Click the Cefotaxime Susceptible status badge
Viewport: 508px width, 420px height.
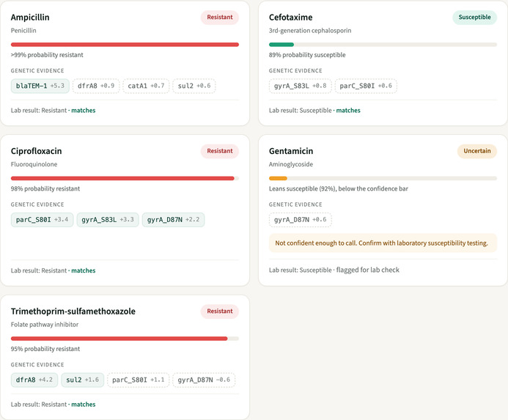pyautogui.click(x=474, y=17)
